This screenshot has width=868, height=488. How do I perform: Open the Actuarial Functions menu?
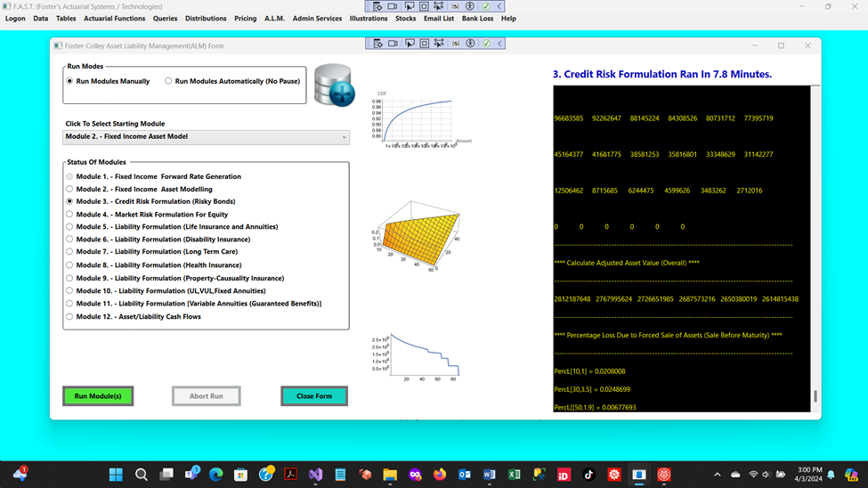point(114,18)
